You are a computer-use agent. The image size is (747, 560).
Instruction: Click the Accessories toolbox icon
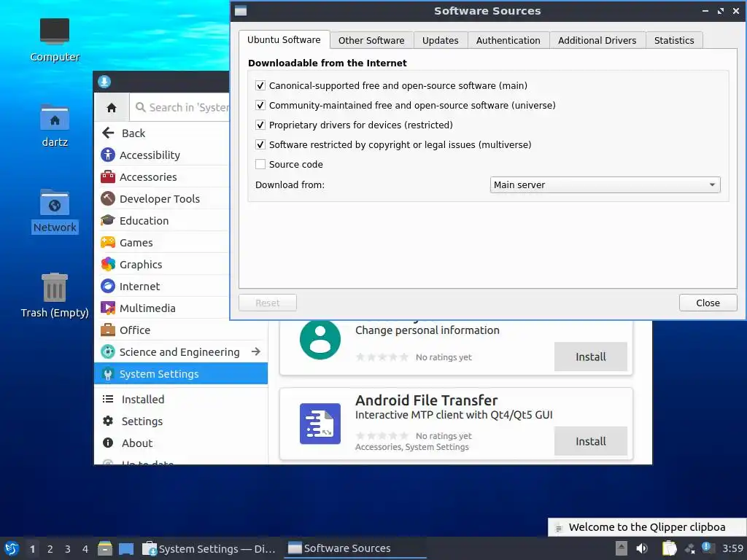click(x=108, y=176)
